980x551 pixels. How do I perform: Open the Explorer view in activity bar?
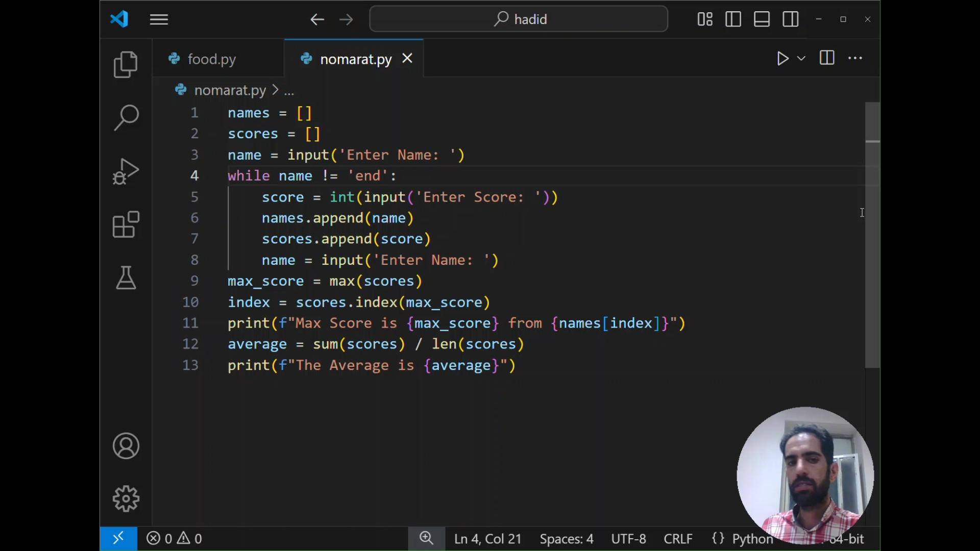pyautogui.click(x=126, y=65)
